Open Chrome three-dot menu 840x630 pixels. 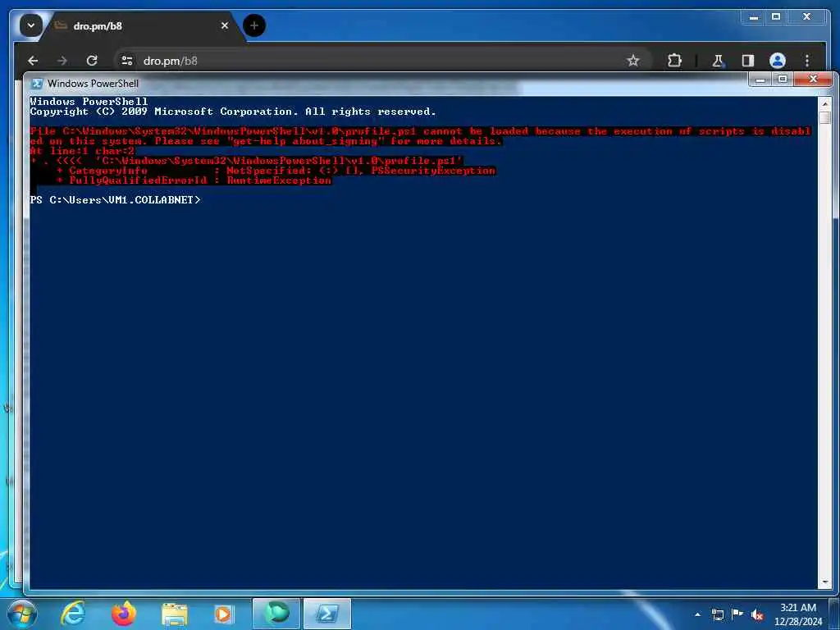click(807, 61)
